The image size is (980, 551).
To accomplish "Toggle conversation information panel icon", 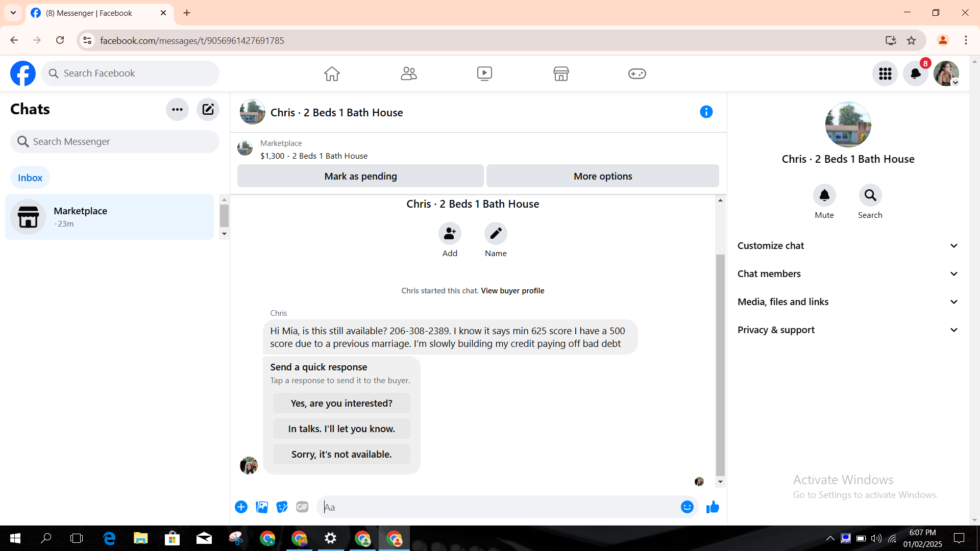I will tap(706, 112).
